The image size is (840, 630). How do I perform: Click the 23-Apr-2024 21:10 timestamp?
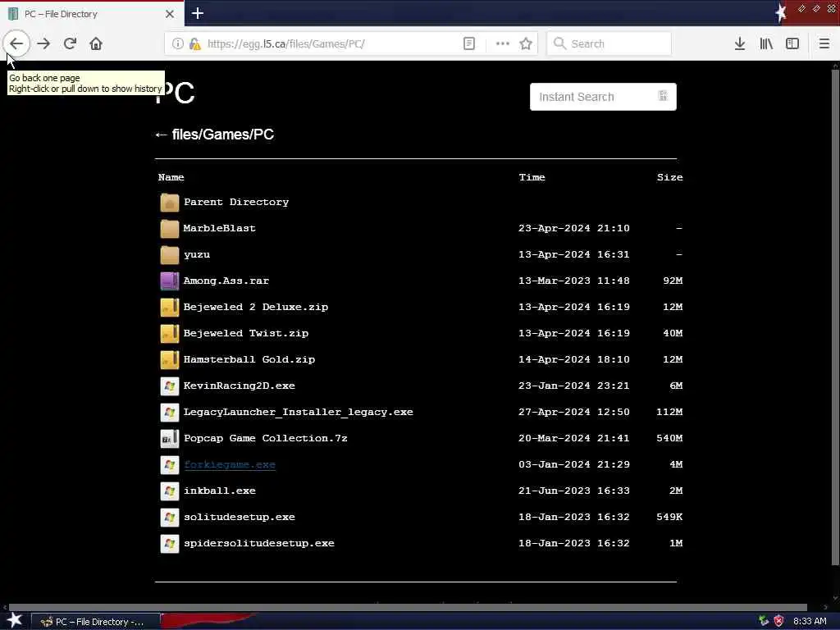(x=573, y=228)
